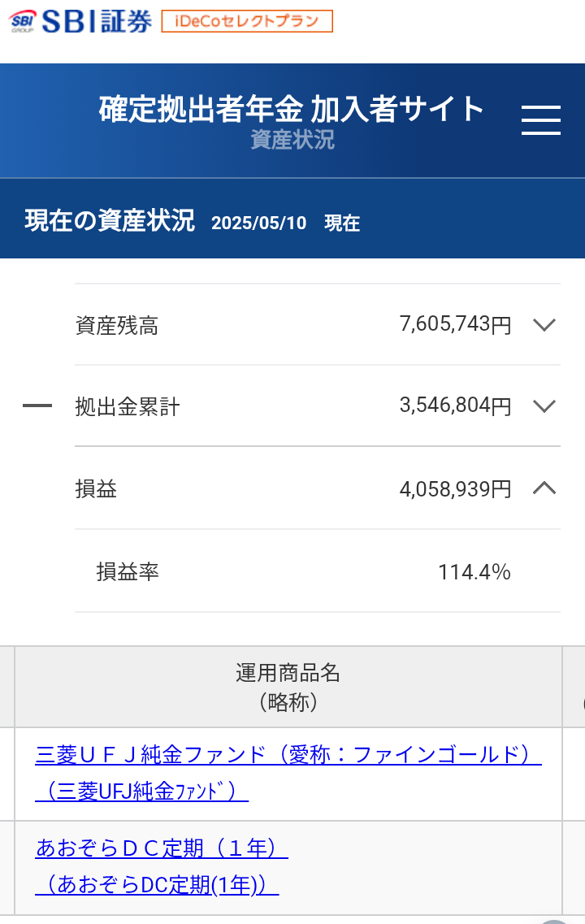585x924 pixels.
Task: Click the 7,605,743円 balance amount
Action: point(455,325)
